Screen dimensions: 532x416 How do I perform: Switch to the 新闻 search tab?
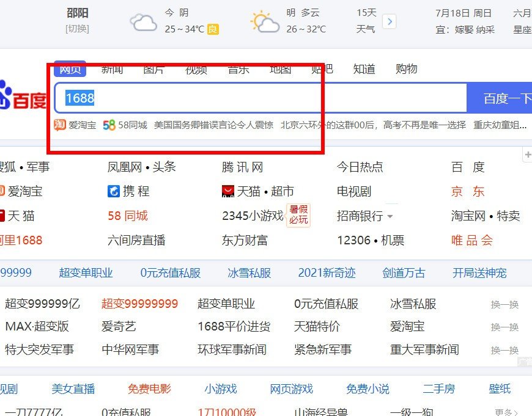point(113,69)
